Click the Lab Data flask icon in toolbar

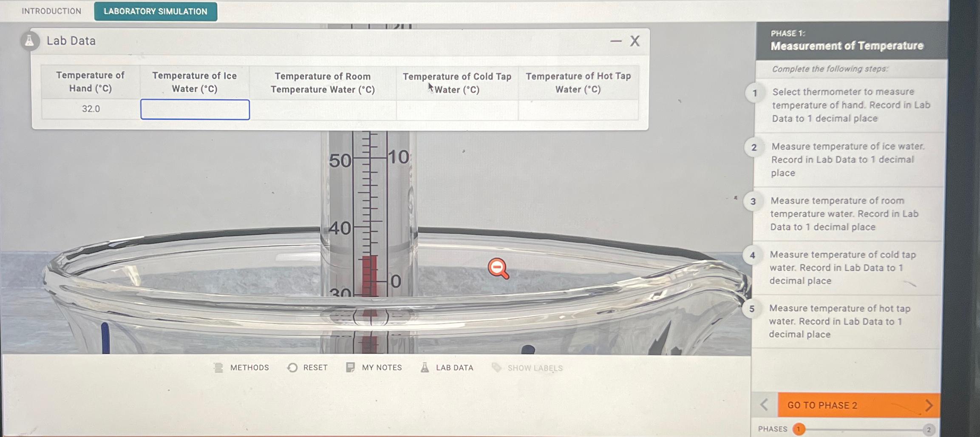(x=424, y=367)
